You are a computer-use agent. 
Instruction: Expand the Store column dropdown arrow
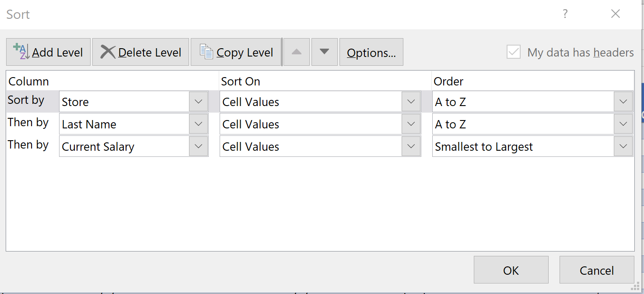[x=198, y=102]
